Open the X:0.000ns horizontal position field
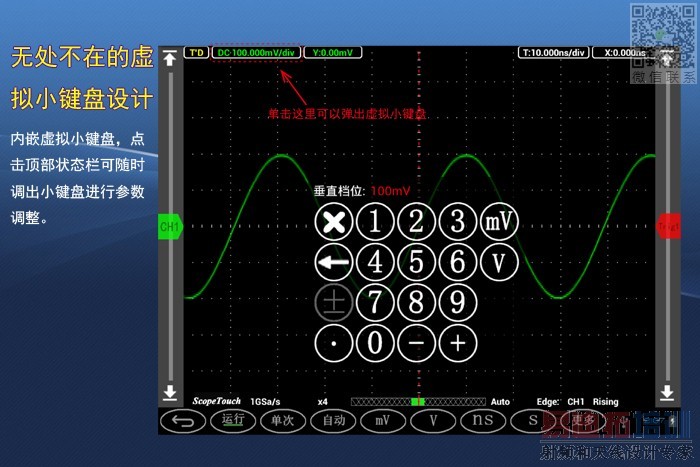 tap(625, 53)
